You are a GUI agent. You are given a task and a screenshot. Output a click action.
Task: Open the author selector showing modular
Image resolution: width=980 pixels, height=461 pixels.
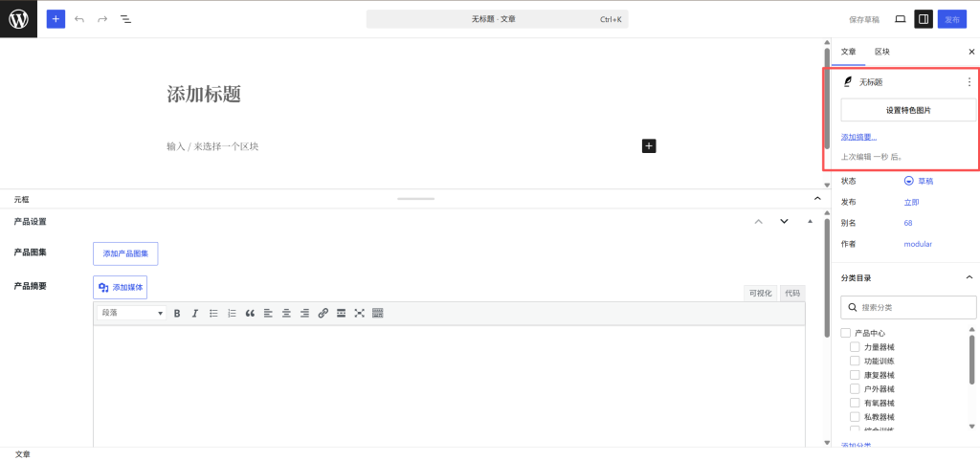918,244
